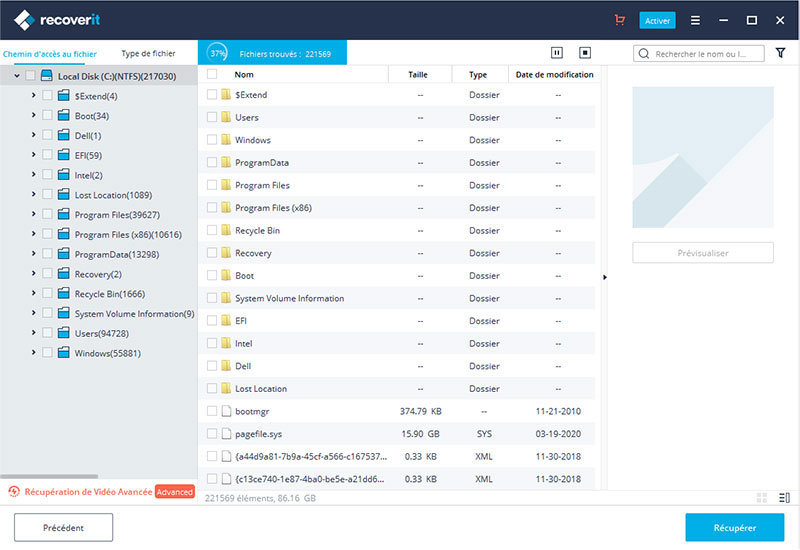Click the left tree horizontal scrollbar
This screenshot has width=800, height=550.
(x=49, y=477)
